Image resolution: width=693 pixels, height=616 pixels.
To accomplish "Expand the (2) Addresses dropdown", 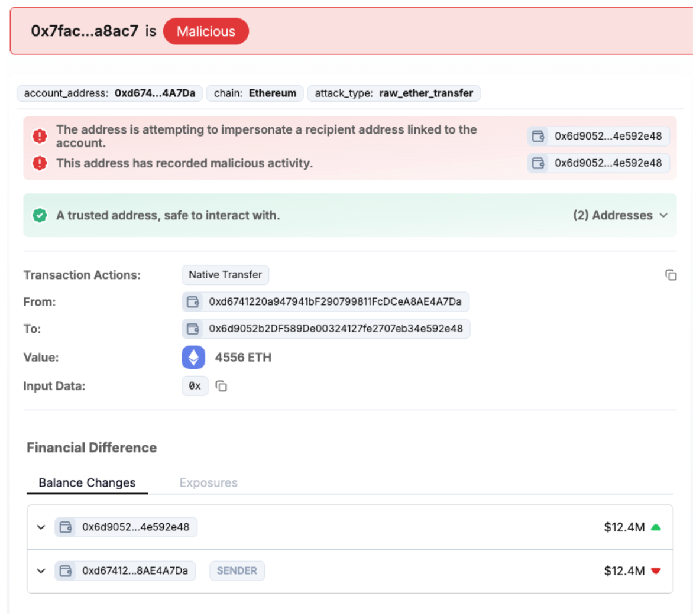I will point(620,216).
